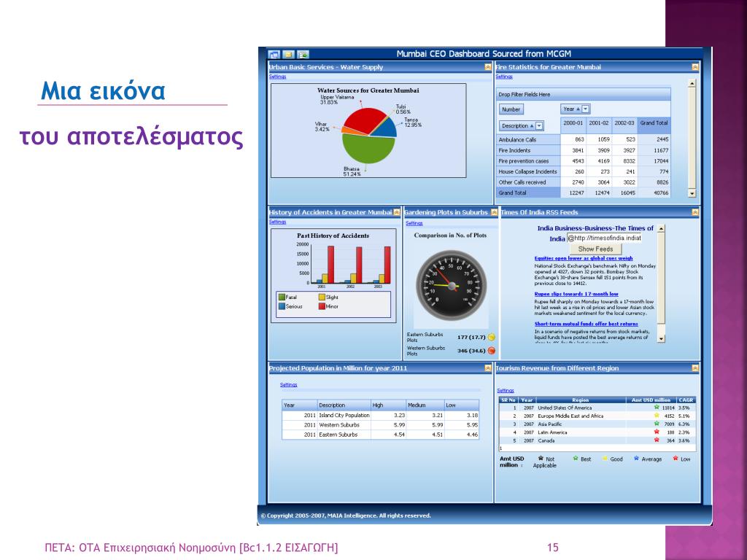Click the red star for Latin America row
The width and height of the screenshot is (747, 560).
[657, 432]
